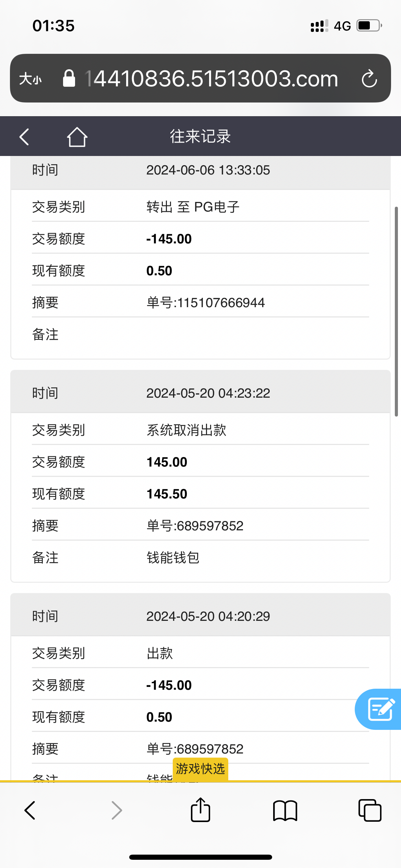
Task: Open the blue floating edit note button
Action: pyautogui.click(x=380, y=709)
